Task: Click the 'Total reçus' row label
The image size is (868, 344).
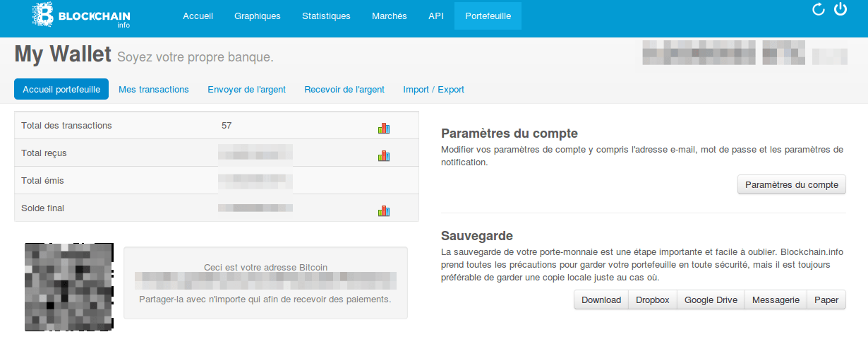Action: click(44, 153)
